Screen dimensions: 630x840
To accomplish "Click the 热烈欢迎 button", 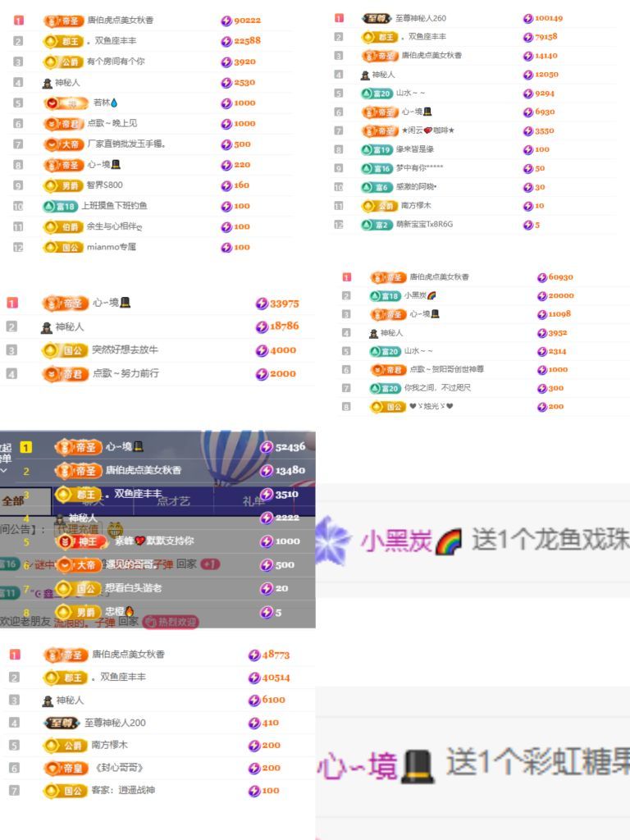I will (171, 622).
